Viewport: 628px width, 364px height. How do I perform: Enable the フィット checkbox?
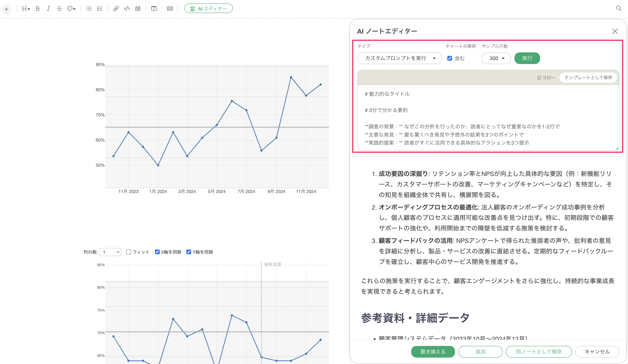click(129, 252)
